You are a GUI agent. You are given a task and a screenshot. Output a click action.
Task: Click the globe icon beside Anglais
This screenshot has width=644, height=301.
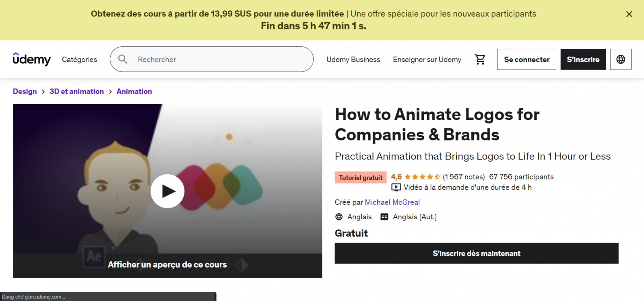339,217
